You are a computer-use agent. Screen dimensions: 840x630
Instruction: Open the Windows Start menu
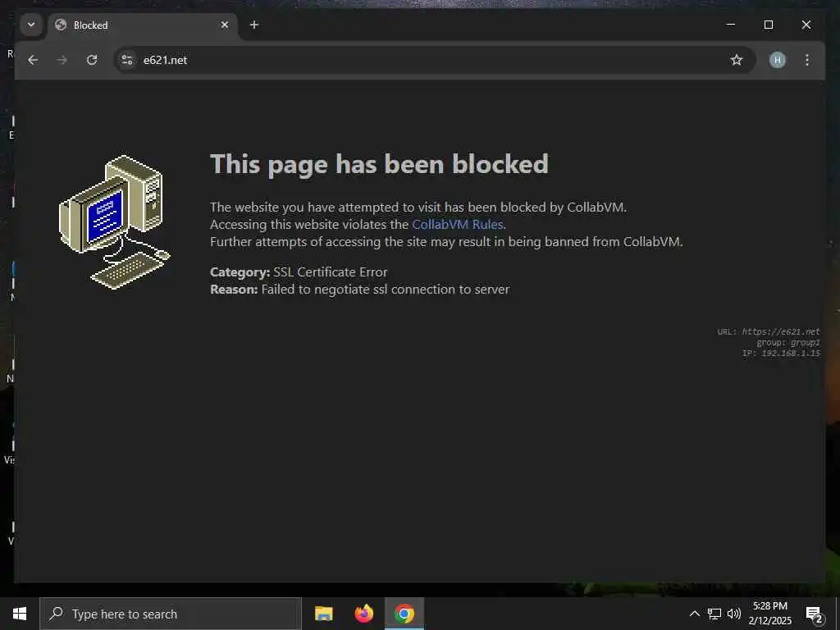click(20, 614)
